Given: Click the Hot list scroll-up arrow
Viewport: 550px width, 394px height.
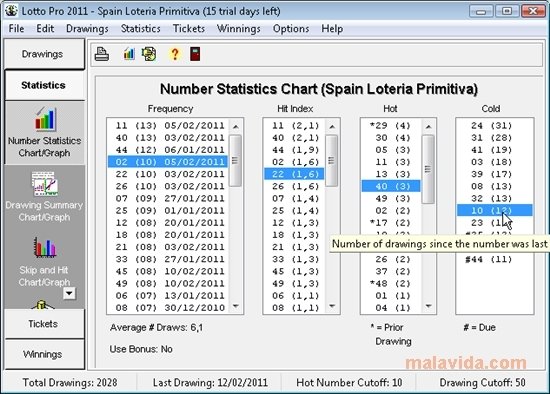Looking at the screenshot, I should (x=428, y=126).
